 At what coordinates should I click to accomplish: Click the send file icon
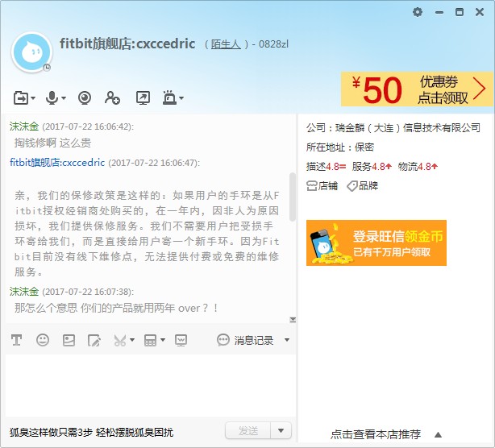21,97
